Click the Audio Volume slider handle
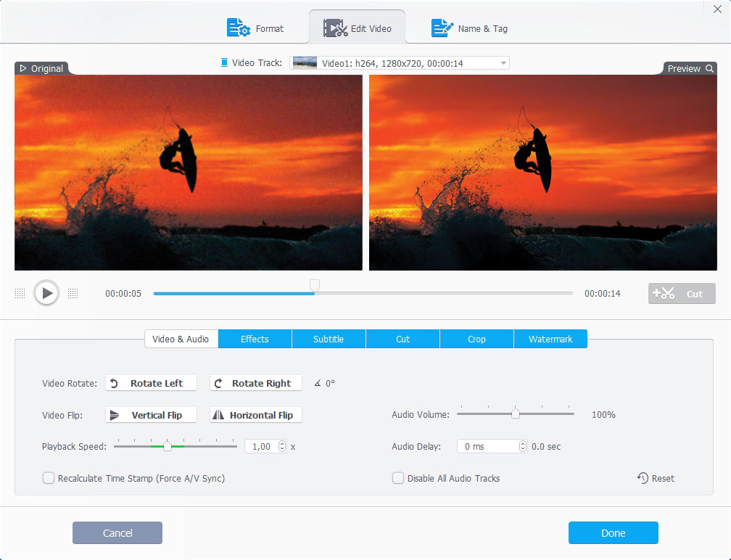 516,414
